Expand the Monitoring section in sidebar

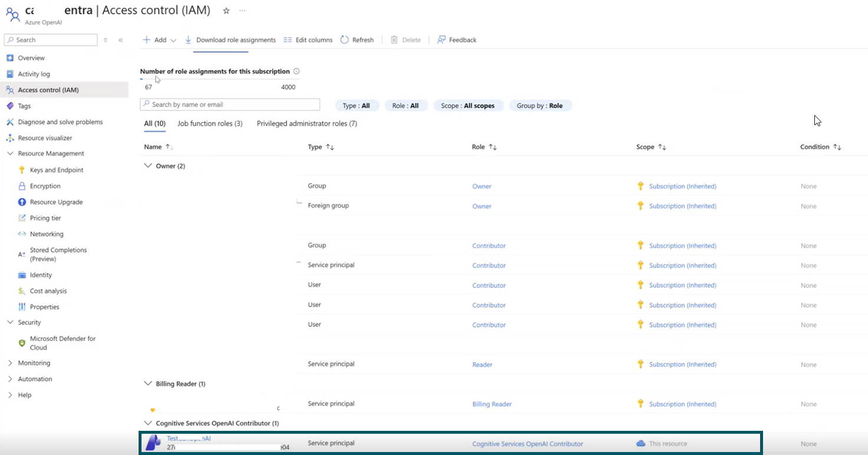tap(10, 363)
